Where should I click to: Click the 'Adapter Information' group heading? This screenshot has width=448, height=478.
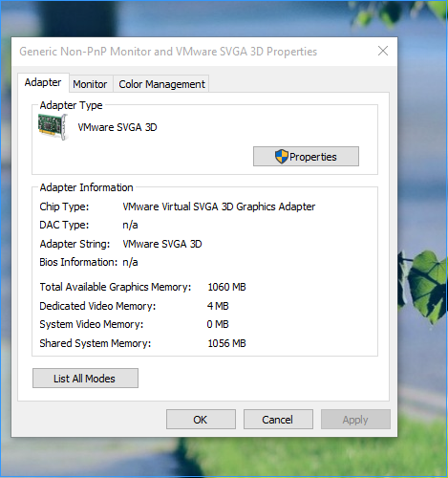[86, 187]
